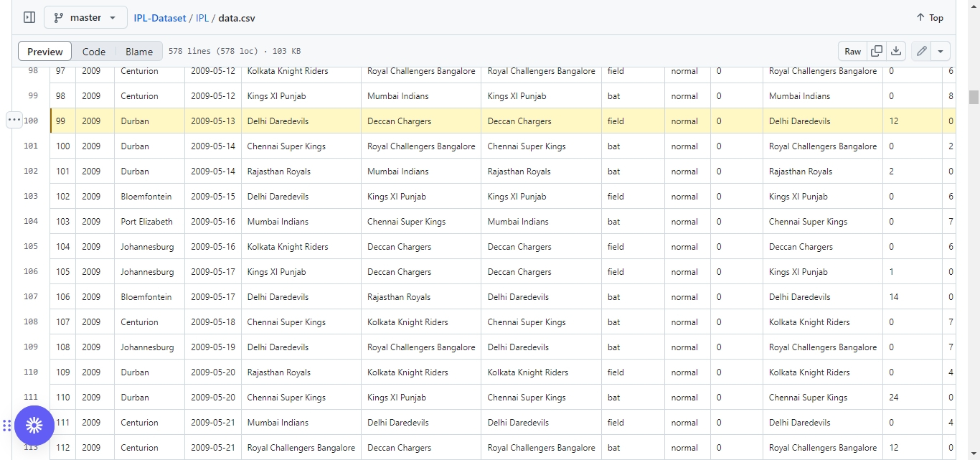
Task: Toggle the file tree side panel icon
Action: (29, 17)
